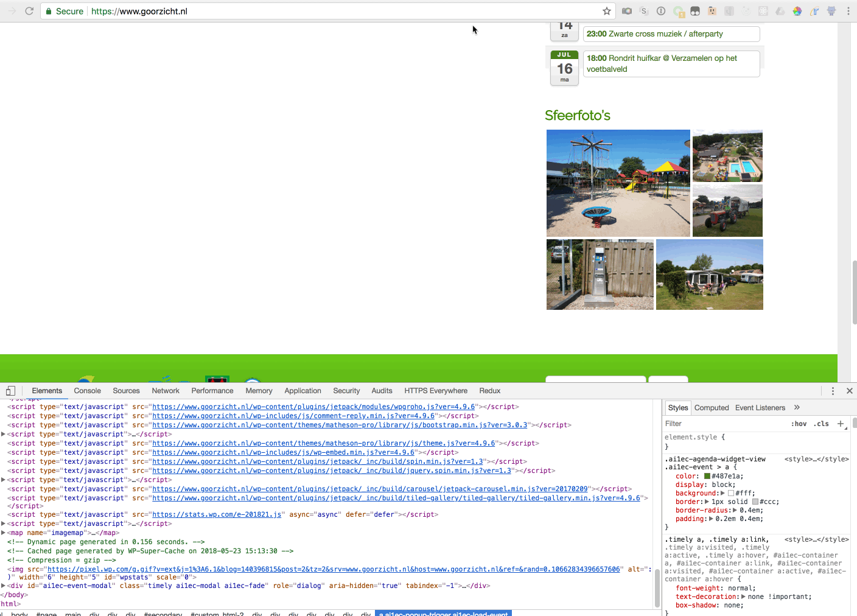
Task: Open the red tractor photo thumbnail
Action: click(x=727, y=211)
